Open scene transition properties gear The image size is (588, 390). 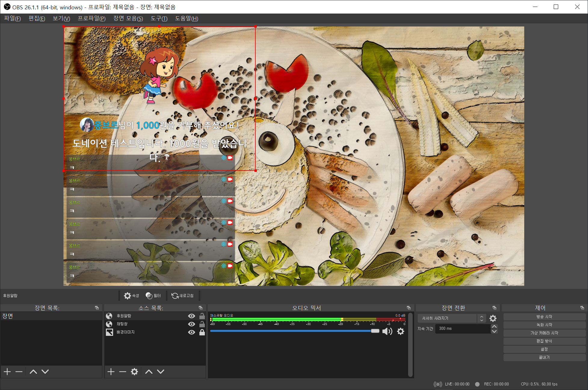click(493, 318)
